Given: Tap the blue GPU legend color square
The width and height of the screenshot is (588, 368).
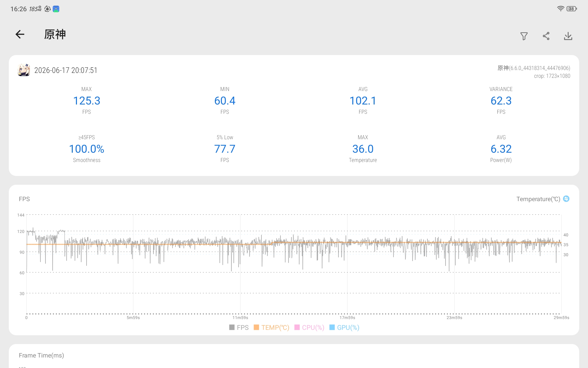Looking at the screenshot, I should pyautogui.click(x=332, y=327).
